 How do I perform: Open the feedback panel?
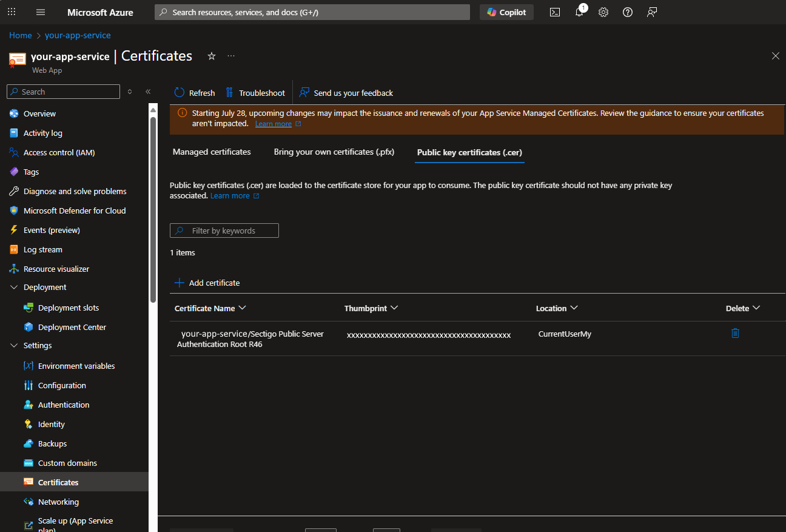651,12
